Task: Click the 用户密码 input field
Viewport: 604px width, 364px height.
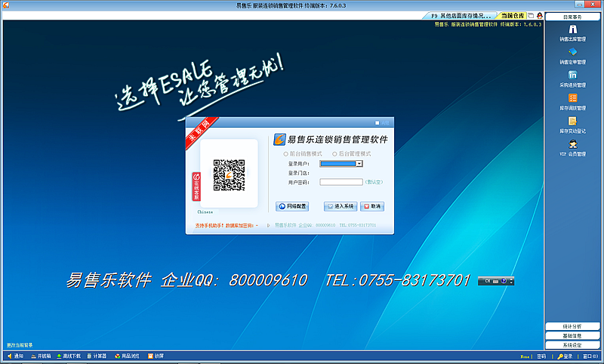Action: pos(341,182)
